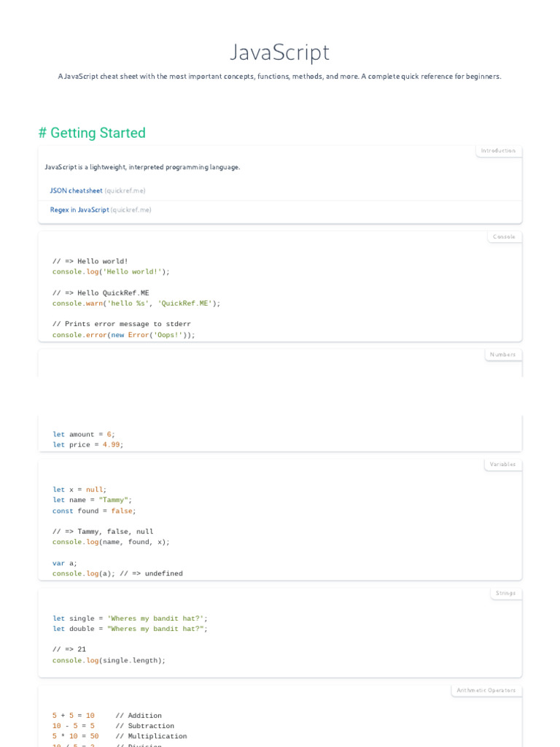Open the Regex in JavaScript link
The image size is (560, 747).
pos(79,209)
